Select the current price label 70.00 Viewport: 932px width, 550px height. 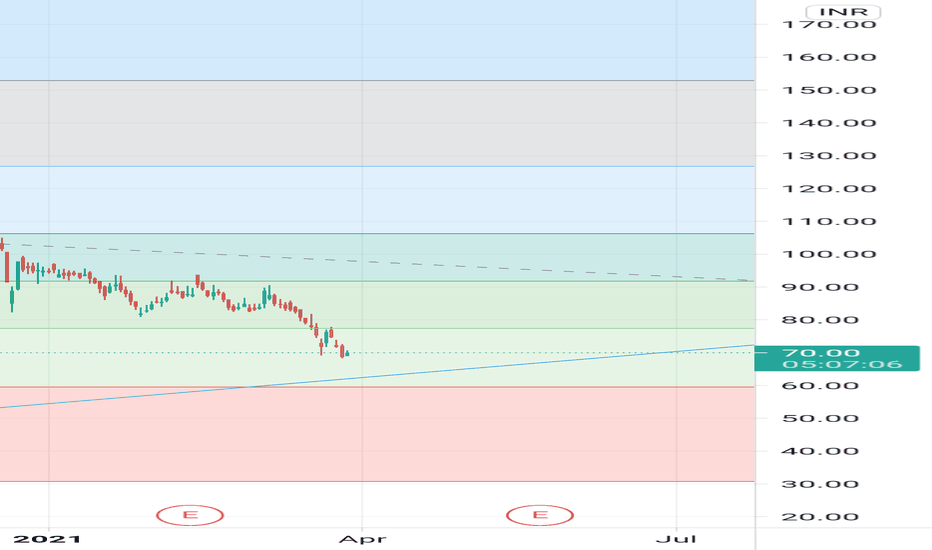coord(821,353)
